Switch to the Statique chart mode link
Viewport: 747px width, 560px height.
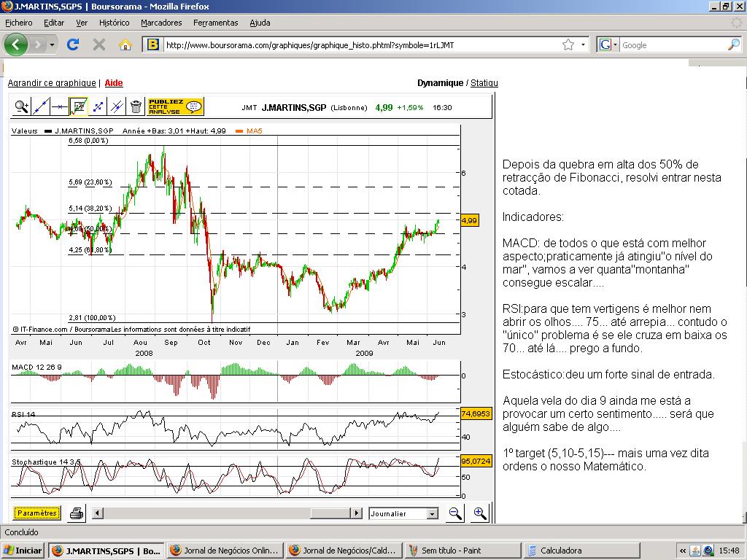tap(484, 83)
